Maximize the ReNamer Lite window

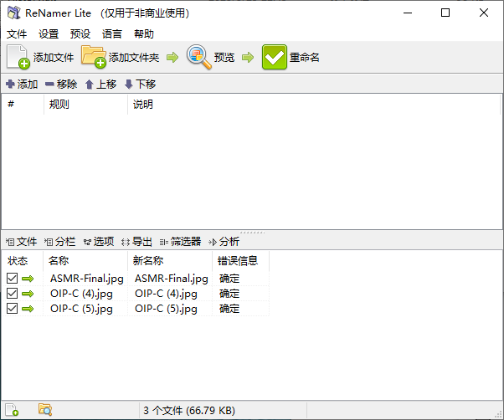(445, 13)
